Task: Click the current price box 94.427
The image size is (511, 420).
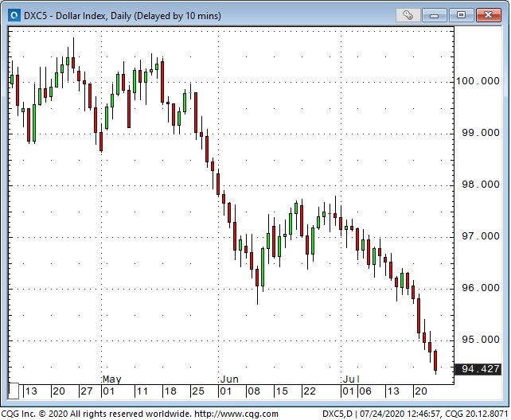Action: (478, 369)
